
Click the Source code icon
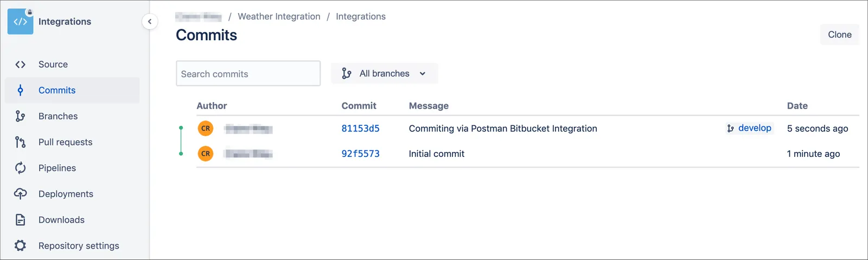[x=20, y=65]
